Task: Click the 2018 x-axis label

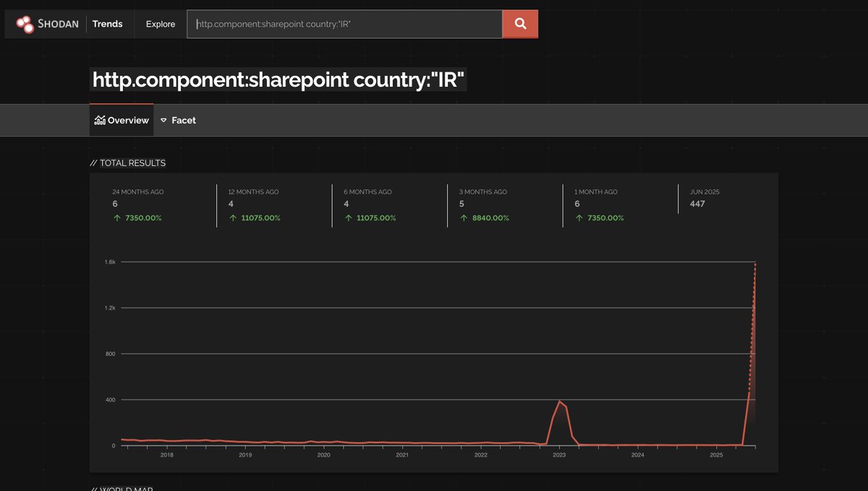Action: coord(167,455)
